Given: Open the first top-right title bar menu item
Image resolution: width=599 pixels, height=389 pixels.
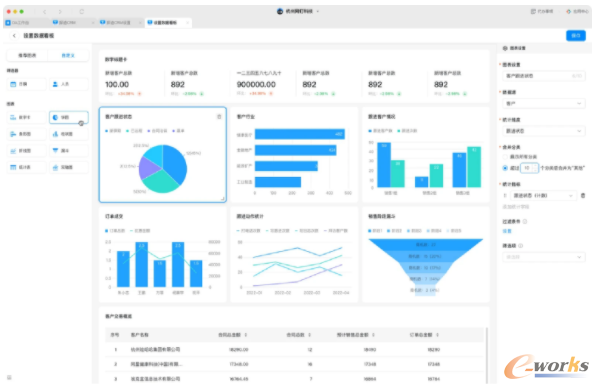Looking at the screenshot, I should (x=542, y=11).
